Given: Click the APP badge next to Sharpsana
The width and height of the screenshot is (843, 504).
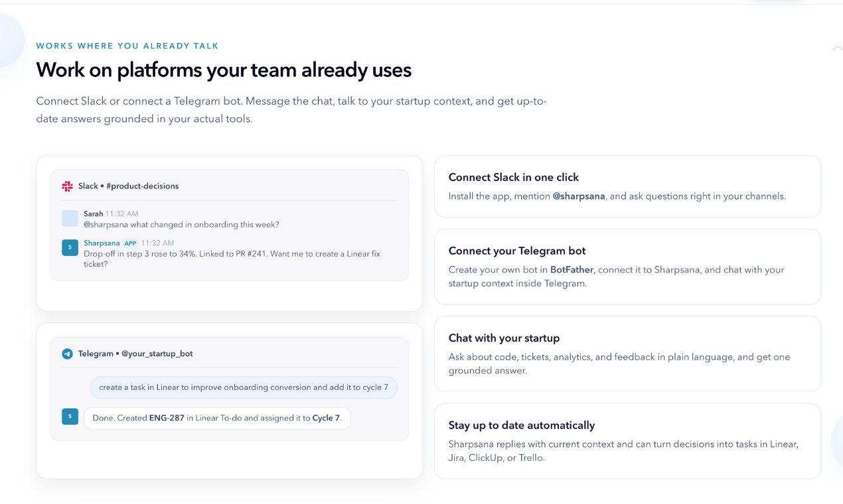Looking at the screenshot, I should (x=130, y=243).
